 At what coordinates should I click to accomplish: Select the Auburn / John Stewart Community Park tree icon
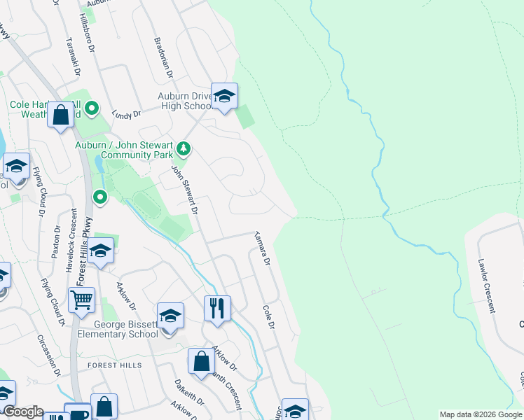(184, 148)
